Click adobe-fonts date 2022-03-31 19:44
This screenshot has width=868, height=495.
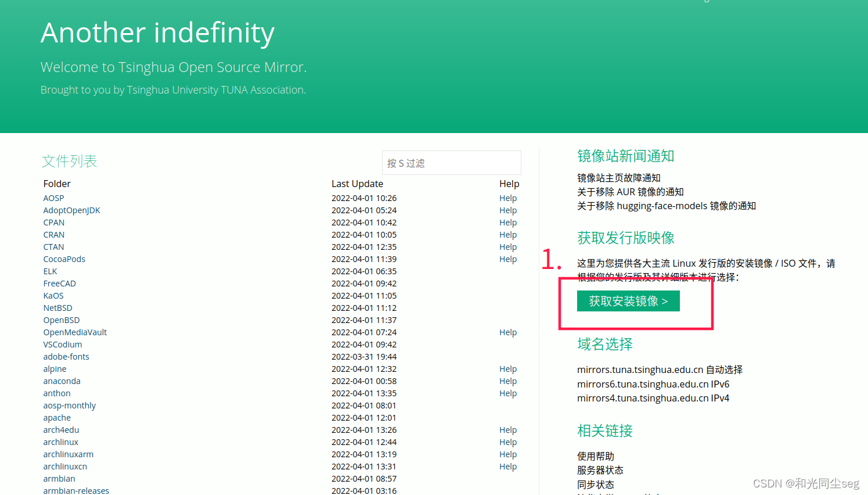(x=364, y=357)
